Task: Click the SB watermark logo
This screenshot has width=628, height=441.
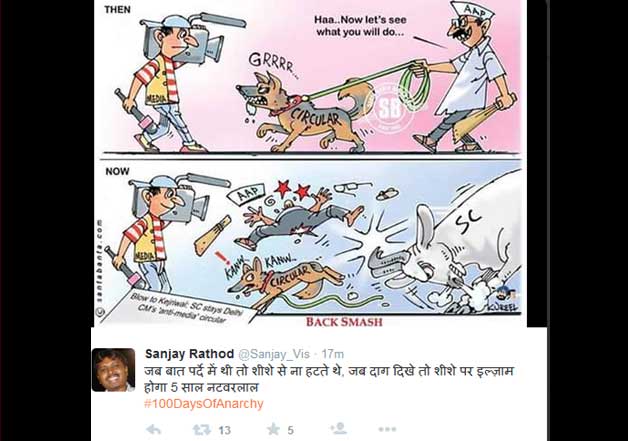Action: coord(388,107)
